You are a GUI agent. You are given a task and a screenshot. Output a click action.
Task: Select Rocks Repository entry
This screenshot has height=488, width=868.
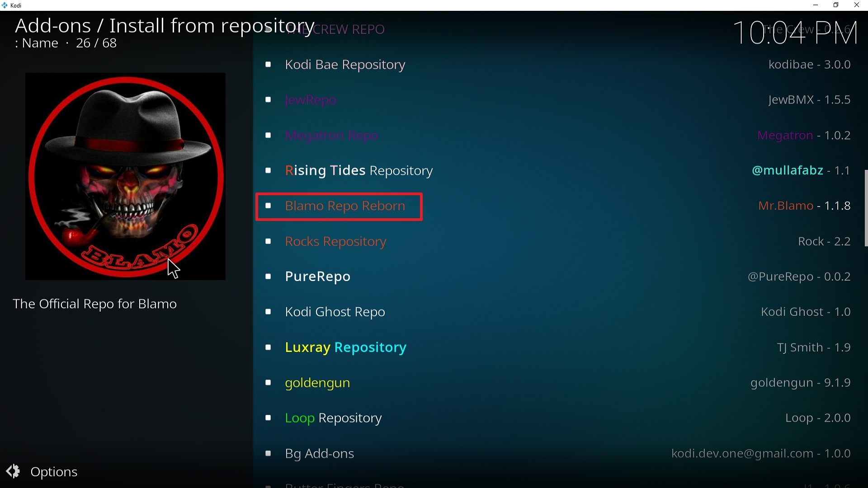560,241
